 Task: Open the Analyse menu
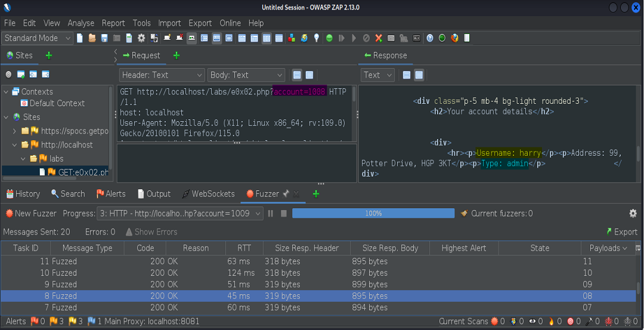click(81, 23)
